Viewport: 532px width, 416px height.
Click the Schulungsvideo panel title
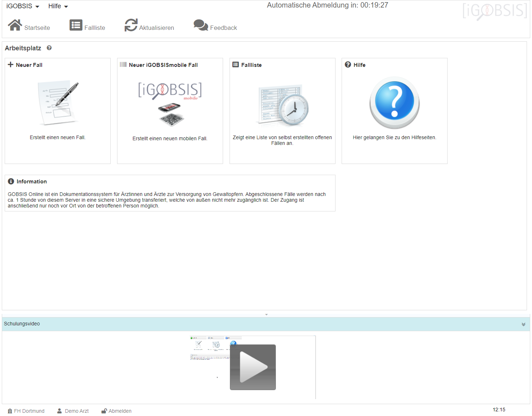[22, 324]
